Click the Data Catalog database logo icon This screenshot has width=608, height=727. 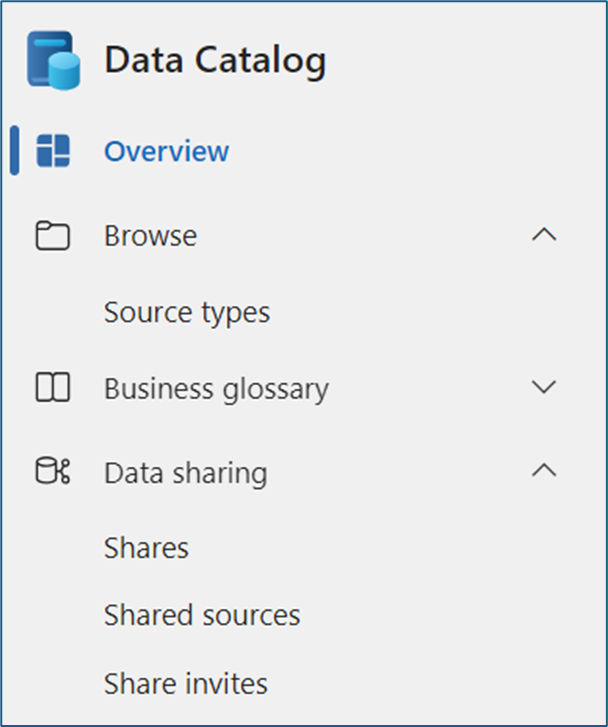click(53, 60)
